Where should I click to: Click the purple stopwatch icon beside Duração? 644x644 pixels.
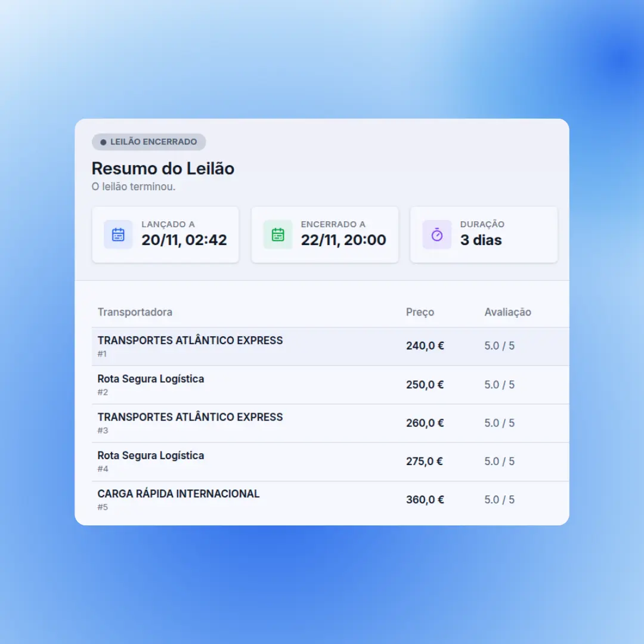pos(437,234)
